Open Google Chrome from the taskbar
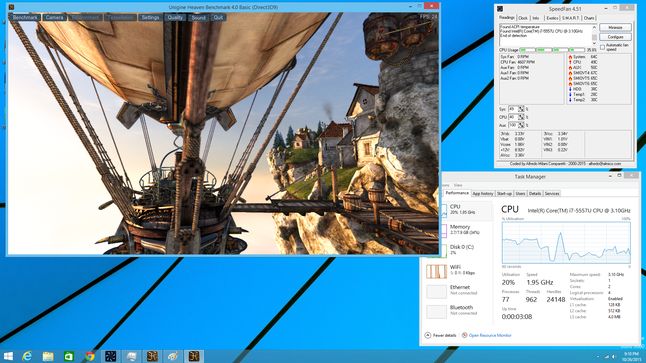Viewport: 646px width, 363px height. (90, 356)
